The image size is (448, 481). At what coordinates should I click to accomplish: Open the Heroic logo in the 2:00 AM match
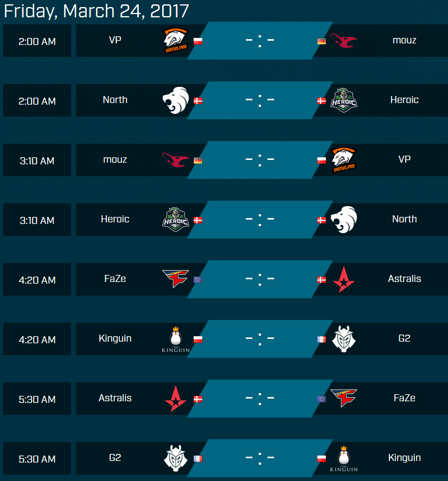point(344,100)
